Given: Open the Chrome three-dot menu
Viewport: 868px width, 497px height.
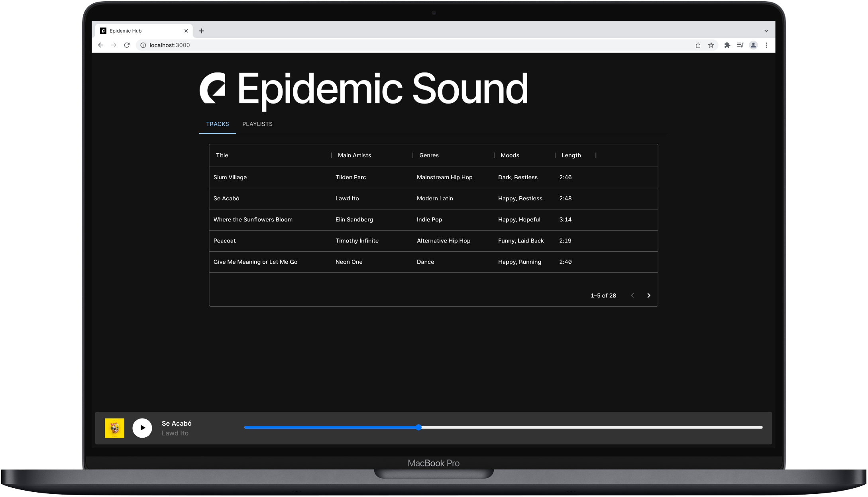Looking at the screenshot, I should click(766, 45).
